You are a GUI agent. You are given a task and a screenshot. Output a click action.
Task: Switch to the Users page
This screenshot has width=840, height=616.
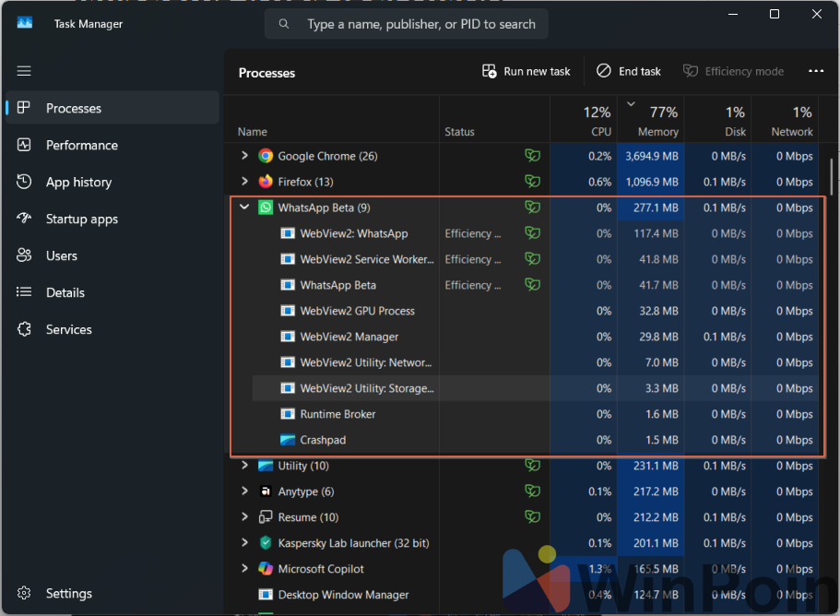click(112, 255)
